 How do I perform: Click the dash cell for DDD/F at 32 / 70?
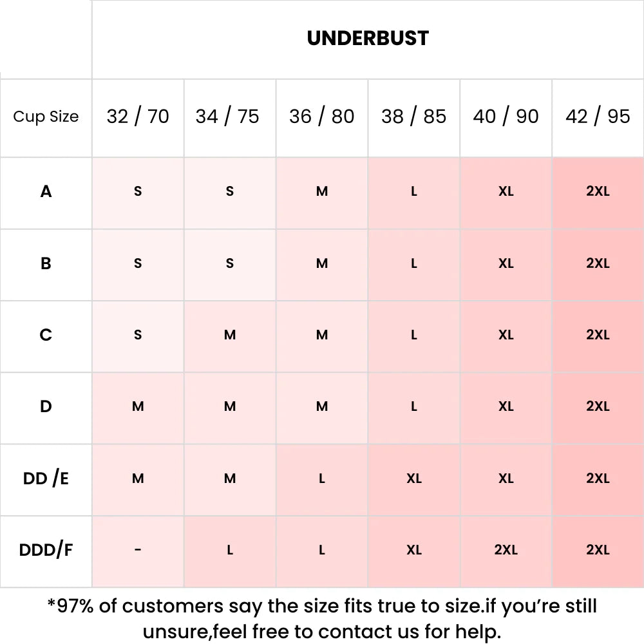pyautogui.click(x=138, y=550)
